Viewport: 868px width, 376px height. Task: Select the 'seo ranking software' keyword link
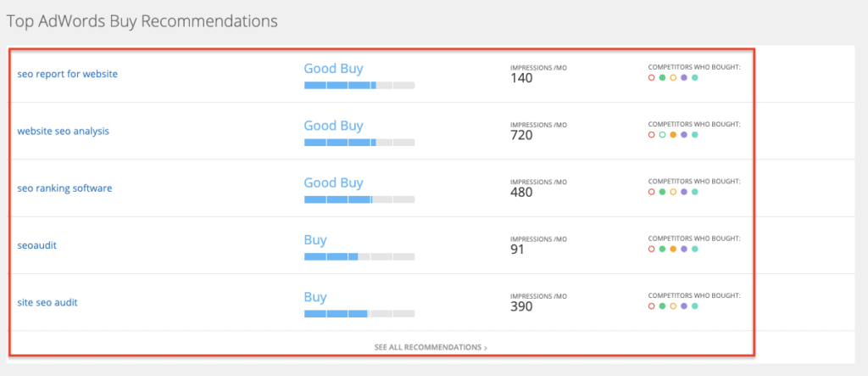64,188
